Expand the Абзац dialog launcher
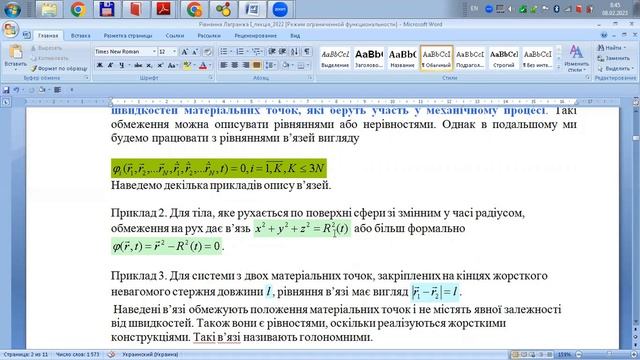640x360 pixels. (x=310, y=78)
